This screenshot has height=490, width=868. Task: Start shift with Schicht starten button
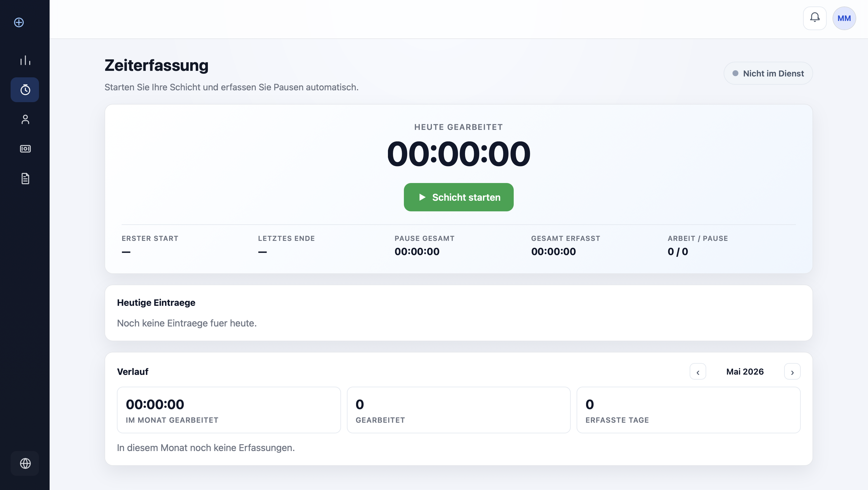tap(459, 197)
